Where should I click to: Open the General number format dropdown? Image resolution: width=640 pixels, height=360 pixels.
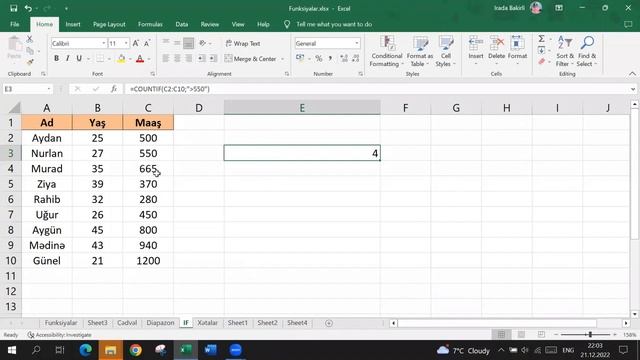(x=357, y=43)
